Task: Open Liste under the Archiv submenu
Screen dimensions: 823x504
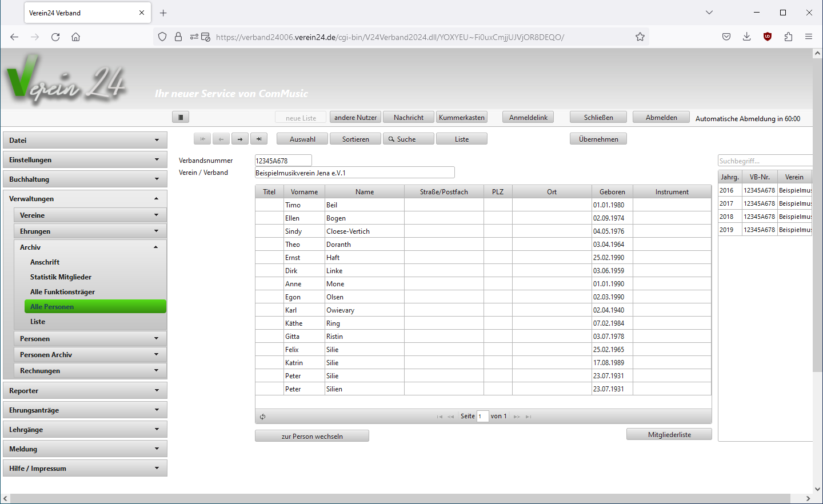Action: (x=95, y=321)
